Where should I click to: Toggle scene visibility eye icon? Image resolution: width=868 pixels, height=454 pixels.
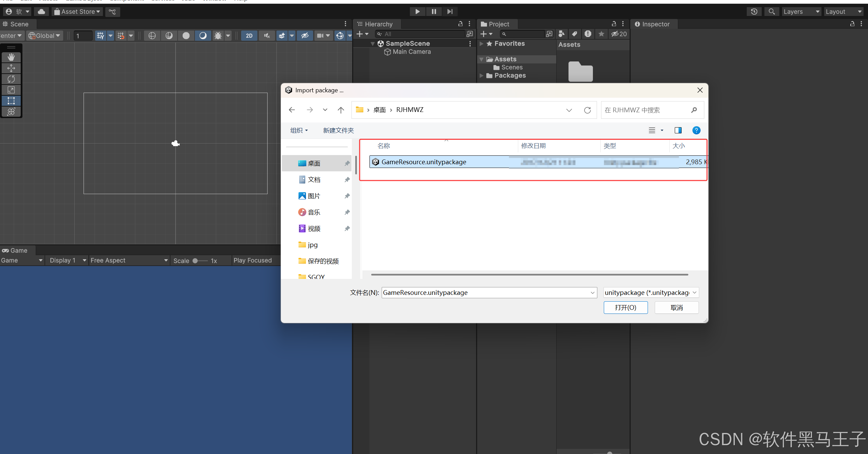(305, 36)
